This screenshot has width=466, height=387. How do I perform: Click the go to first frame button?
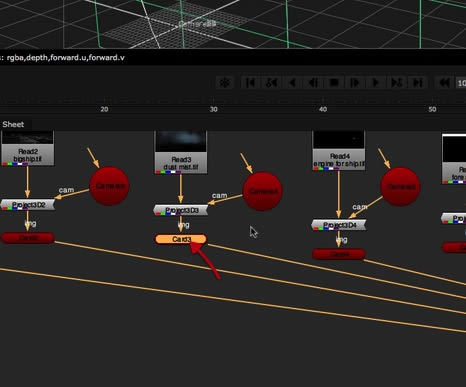[x=250, y=82]
